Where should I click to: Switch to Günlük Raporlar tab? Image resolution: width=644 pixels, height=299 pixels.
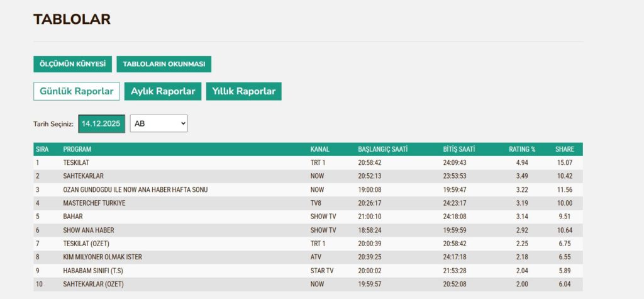[76, 91]
